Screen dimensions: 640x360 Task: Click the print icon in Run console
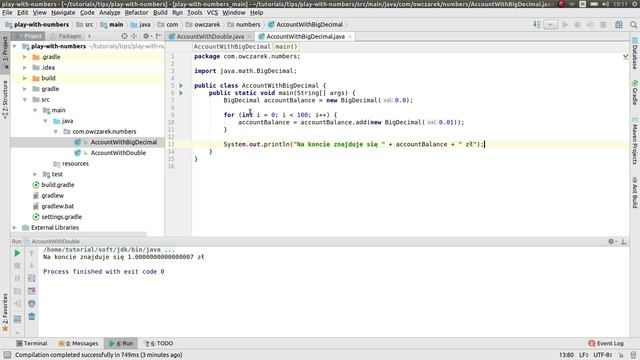[31, 304]
